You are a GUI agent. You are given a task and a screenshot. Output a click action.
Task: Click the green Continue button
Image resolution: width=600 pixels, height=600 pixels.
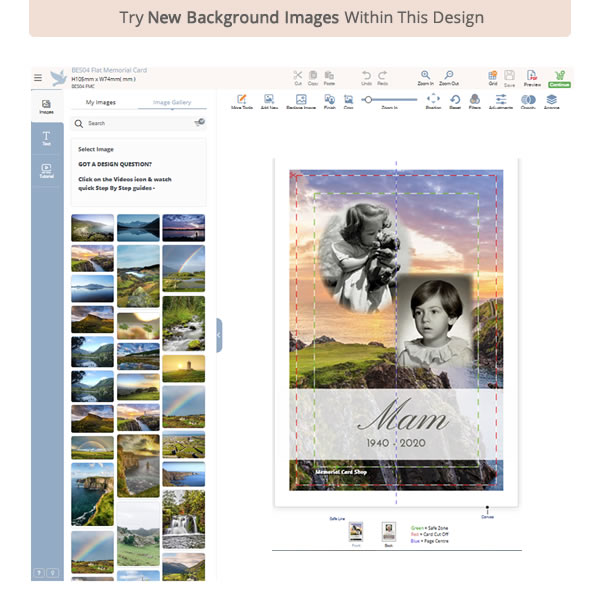pos(559,78)
